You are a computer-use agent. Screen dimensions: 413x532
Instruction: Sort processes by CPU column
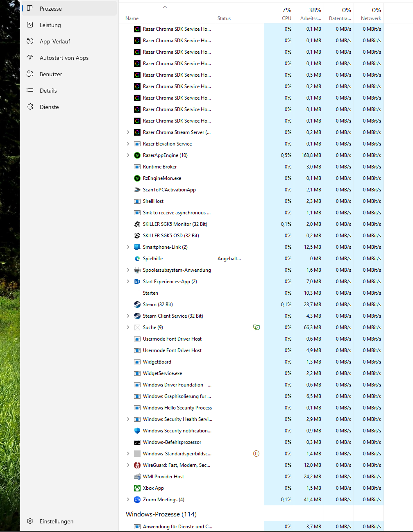279,13
